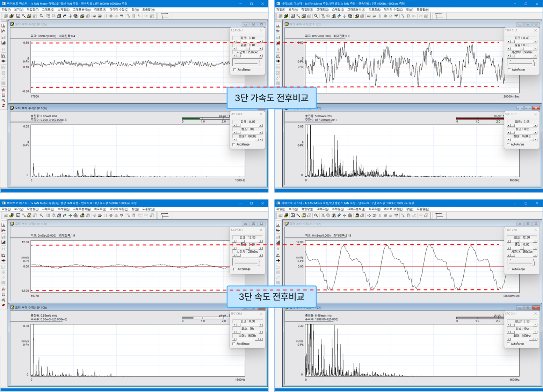Viewport: 543px width, 392px height.
Task: Click the record circle icon in top-right window toolbar
Action: [x=385, y=16]
